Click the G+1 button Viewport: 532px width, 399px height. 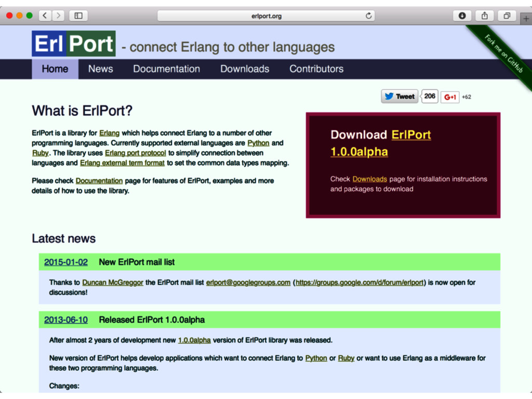pos(450,97)
